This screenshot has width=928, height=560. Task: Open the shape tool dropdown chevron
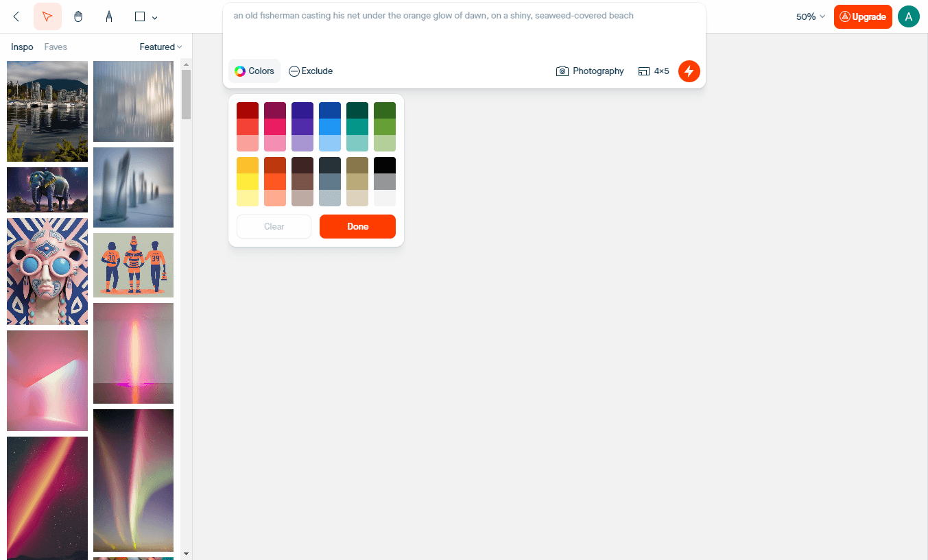pos(155,16)
